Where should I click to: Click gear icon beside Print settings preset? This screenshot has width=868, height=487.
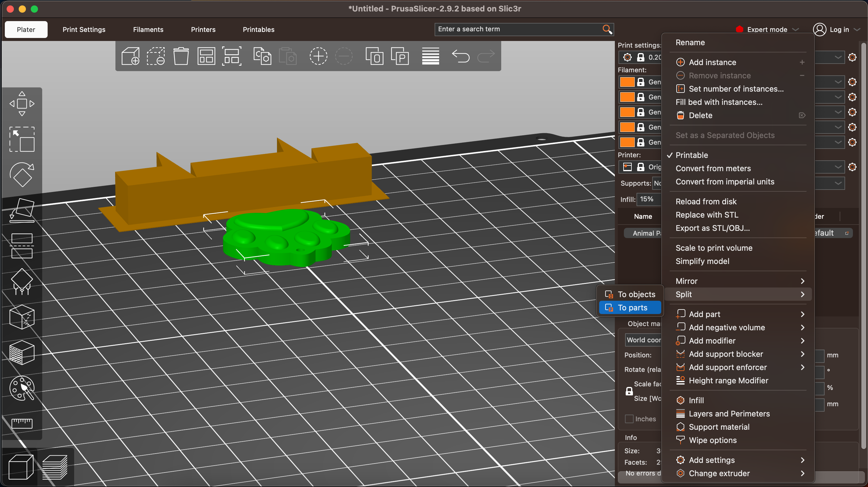(x=852, y=57)
